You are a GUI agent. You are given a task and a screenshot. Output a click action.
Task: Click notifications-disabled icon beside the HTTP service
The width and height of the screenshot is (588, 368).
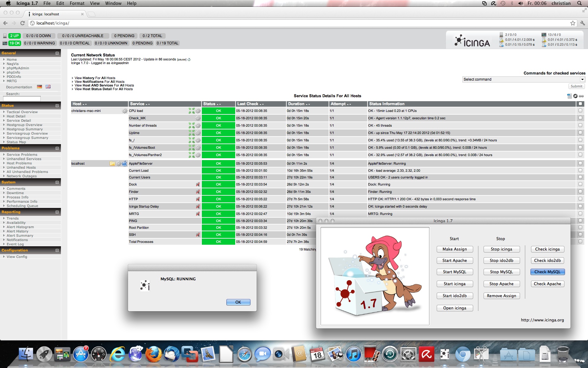(x=198, y=199)
